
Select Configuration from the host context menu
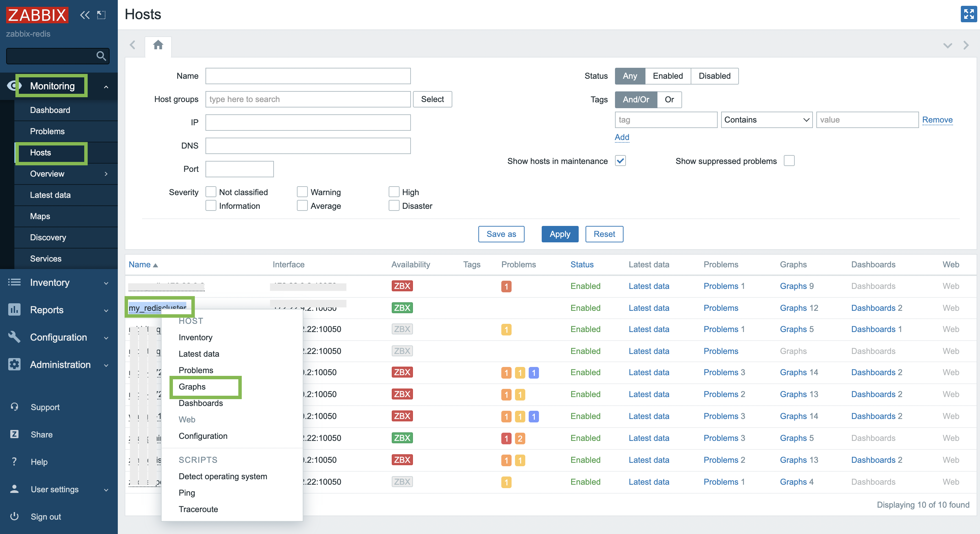point(203,436)
